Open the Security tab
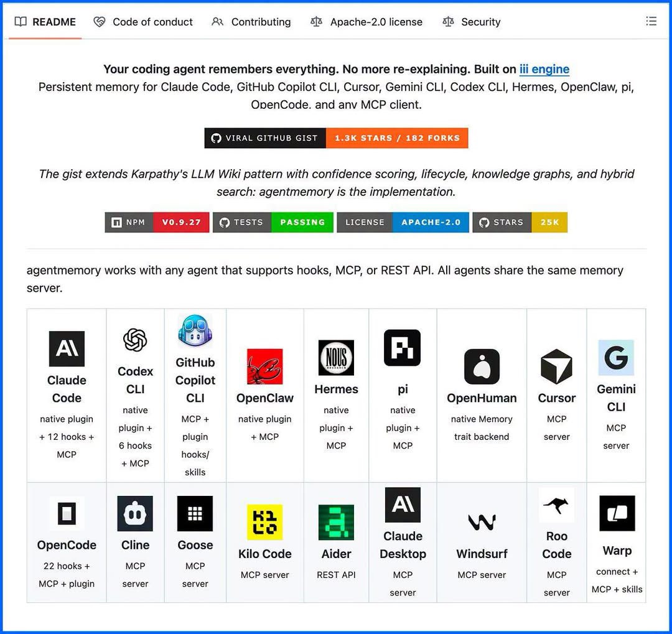Image resolution: width=672 pixels, height=634 pixels. click(x=472, y=22)
